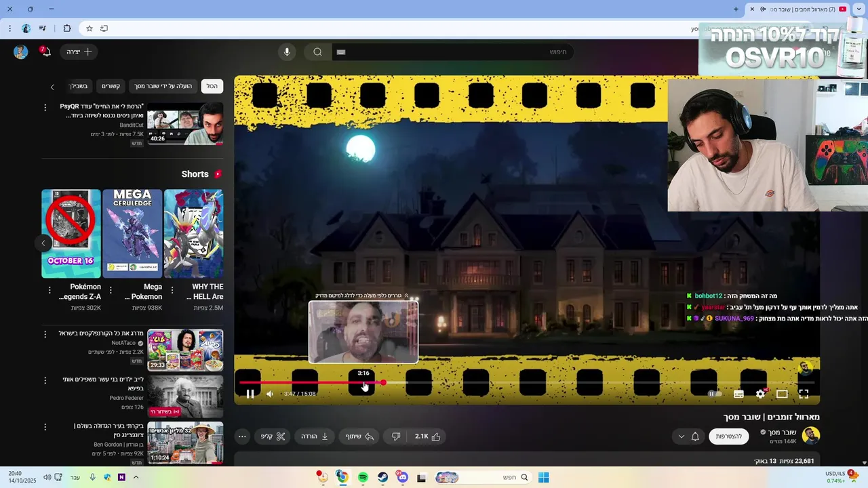Like the video (2.1K thumbs up)
This screenshot has width=868, height=488.
pos(428,436)
